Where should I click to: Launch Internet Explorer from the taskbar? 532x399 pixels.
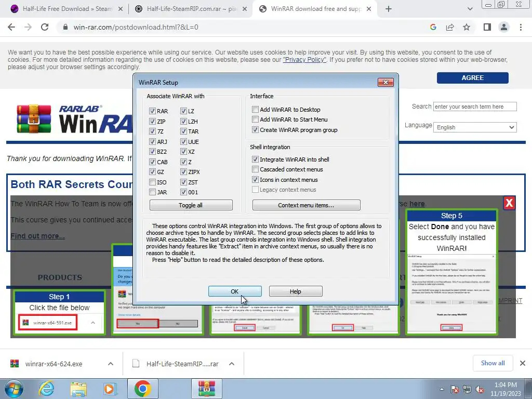46,389
